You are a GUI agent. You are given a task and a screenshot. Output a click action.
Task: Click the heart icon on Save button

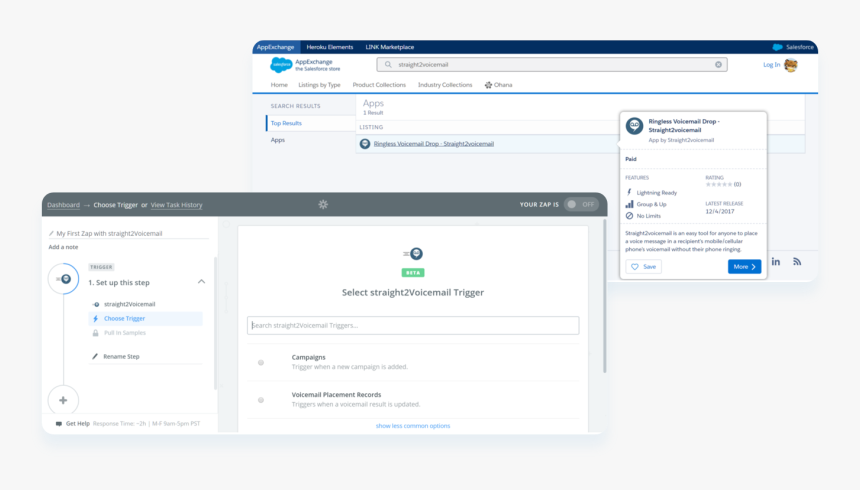[x=635, y=267]
